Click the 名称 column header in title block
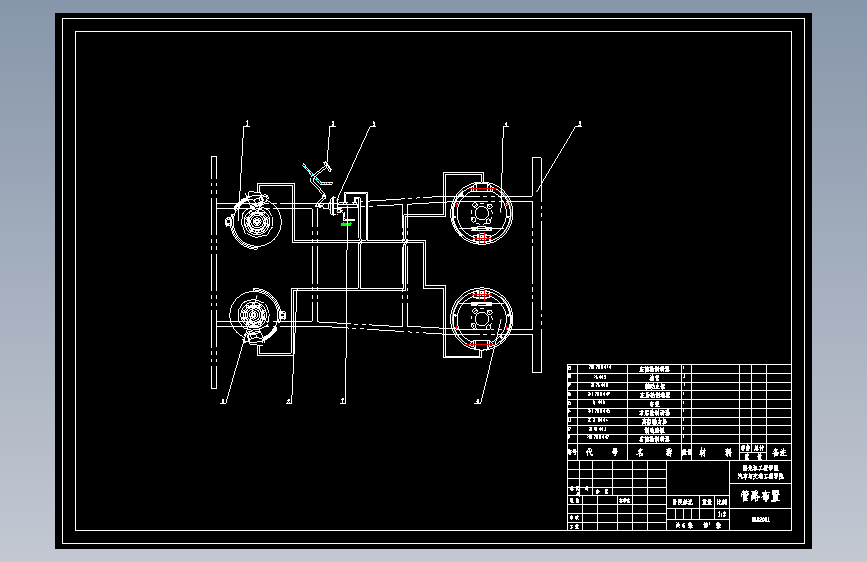867x562 pixels. (x=655, y=452)
